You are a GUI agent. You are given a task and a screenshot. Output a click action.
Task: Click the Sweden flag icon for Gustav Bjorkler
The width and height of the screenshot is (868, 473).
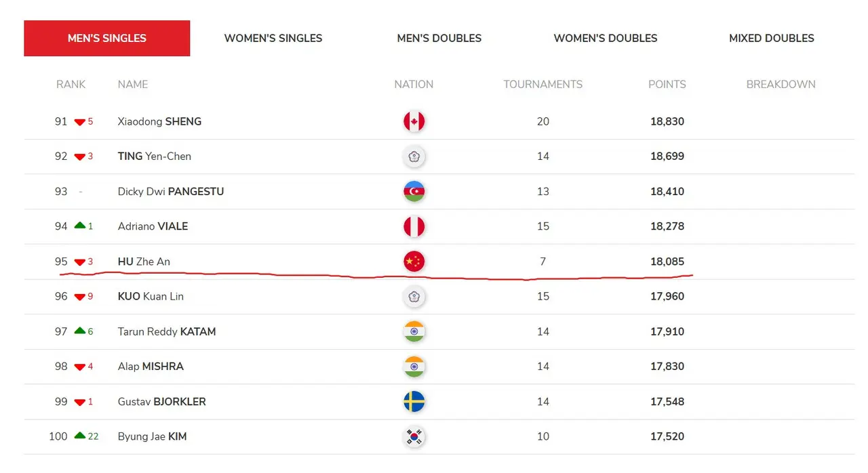click(x=414, y=402)
